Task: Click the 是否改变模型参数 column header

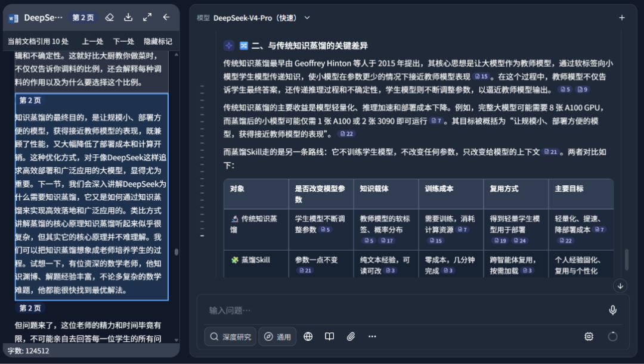Action: point(320,194)
